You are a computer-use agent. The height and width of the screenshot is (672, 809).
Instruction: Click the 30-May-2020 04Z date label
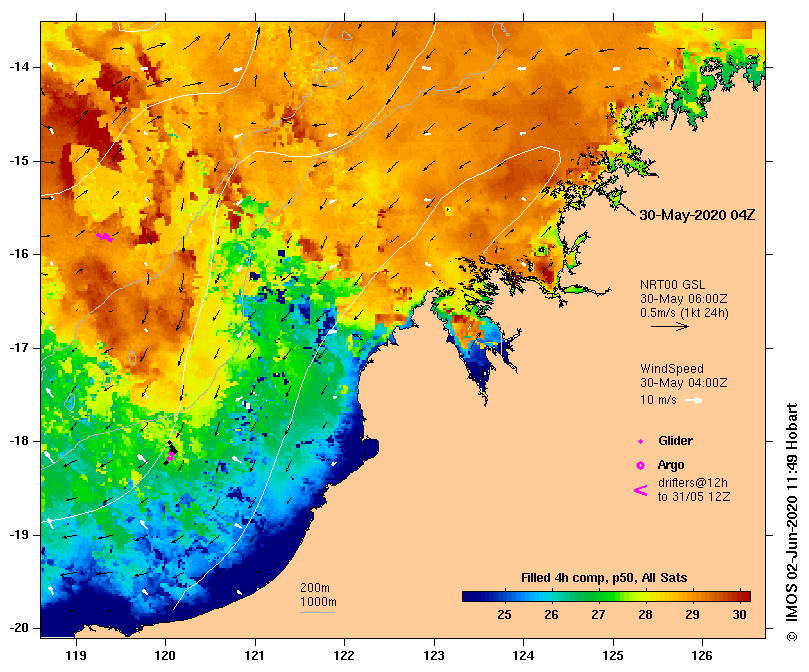pyautogui.click(x=697, y=215)
